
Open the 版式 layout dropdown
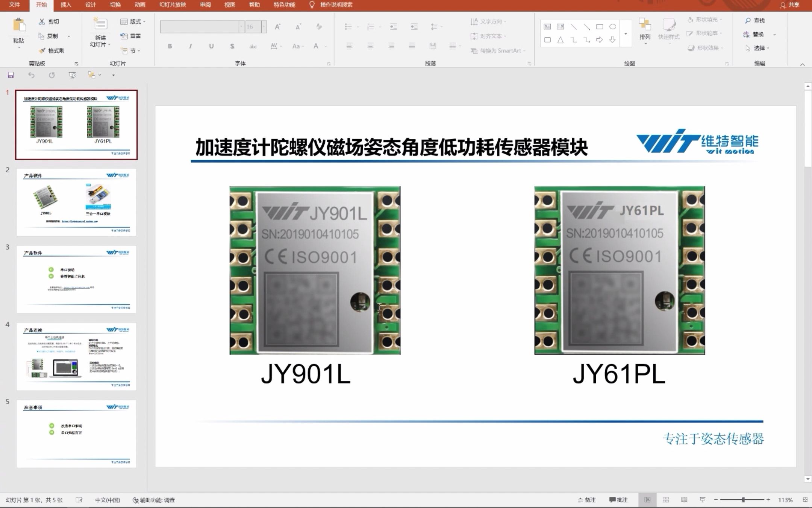click(x=133, y=22)
